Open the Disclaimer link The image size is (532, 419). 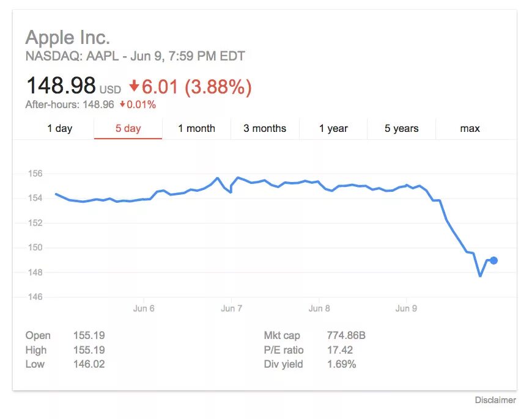495,400
